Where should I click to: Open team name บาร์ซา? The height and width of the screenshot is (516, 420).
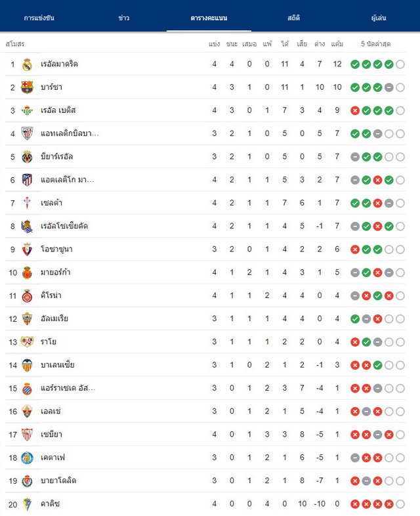pos(51,87)
